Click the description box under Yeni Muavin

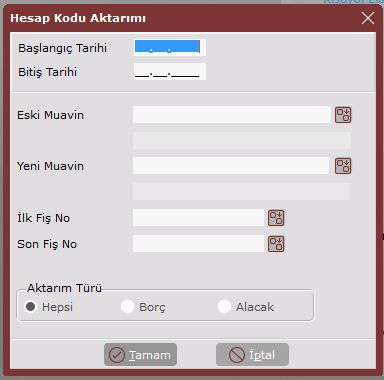coord(241,191)
